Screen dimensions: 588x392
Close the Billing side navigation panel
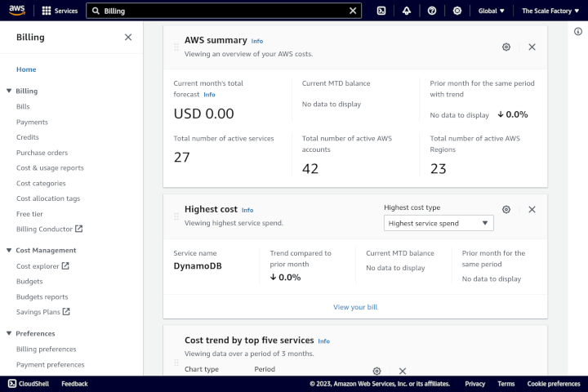coord(127,38)
